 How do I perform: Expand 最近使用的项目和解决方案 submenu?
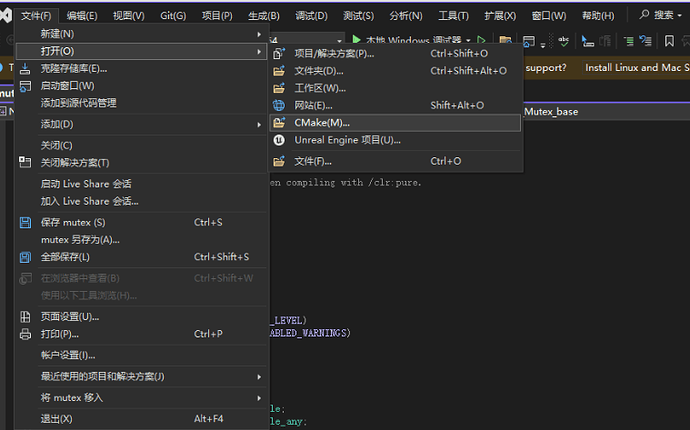(x=141, y=377)
